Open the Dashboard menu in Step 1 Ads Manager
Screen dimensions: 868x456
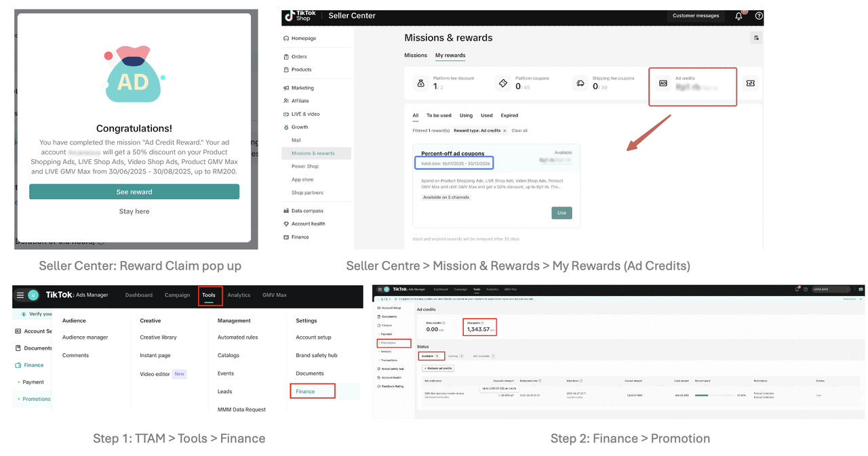tap(139, 295)
